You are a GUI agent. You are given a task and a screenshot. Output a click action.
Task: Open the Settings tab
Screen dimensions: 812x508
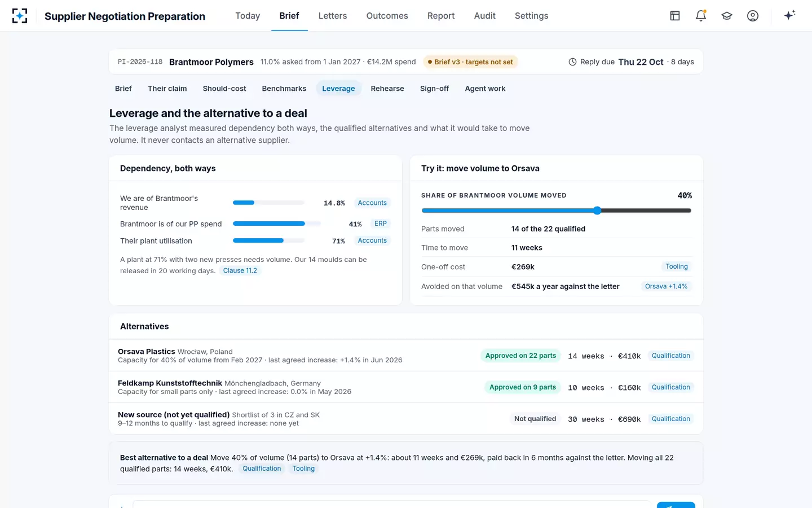coord(532,16)
